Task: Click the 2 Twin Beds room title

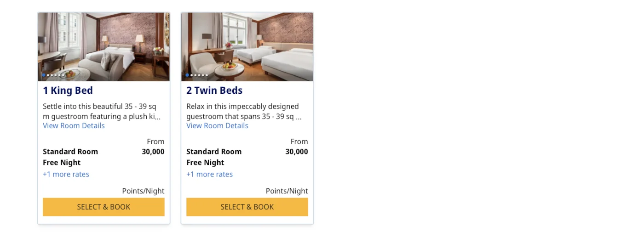Action: (x=214, y=91)
